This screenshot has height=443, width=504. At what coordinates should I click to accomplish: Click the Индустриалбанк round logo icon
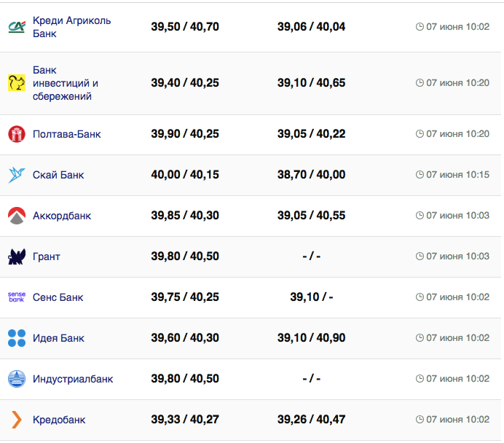(x=17, y=379)
